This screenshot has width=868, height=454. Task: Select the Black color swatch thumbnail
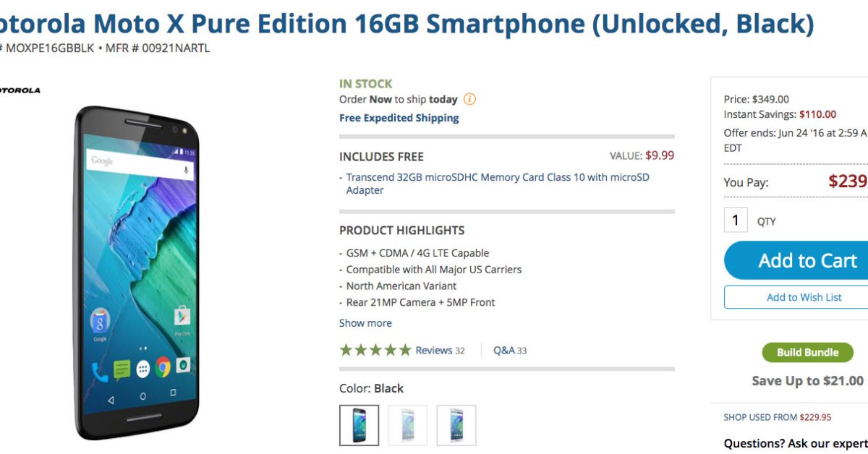[359, 425]
